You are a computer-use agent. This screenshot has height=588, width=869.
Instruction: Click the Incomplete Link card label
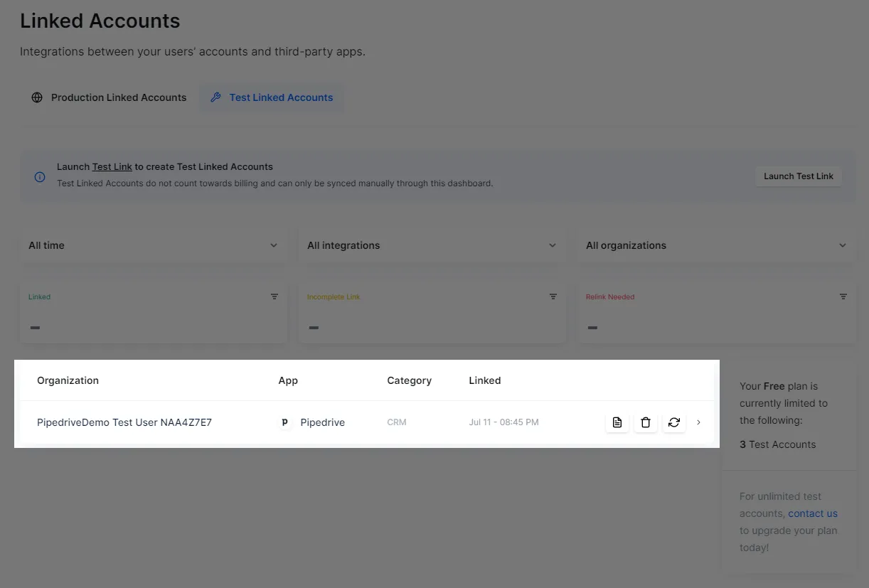[334, 297]
